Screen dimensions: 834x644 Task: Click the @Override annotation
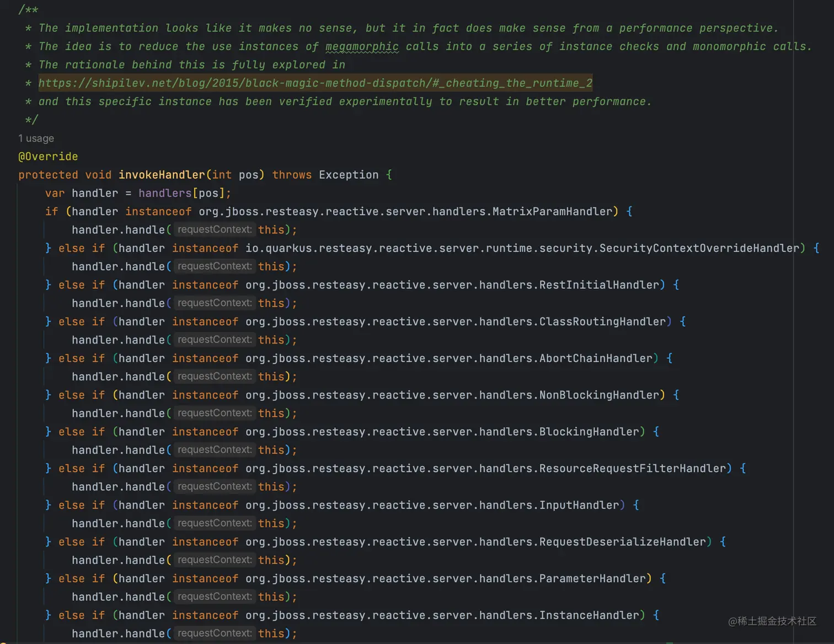pos(48,157)
